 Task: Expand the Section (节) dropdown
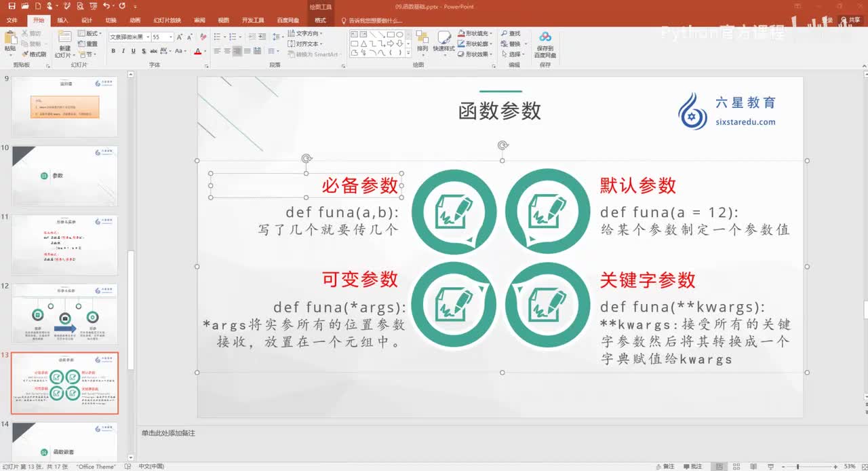87,54
